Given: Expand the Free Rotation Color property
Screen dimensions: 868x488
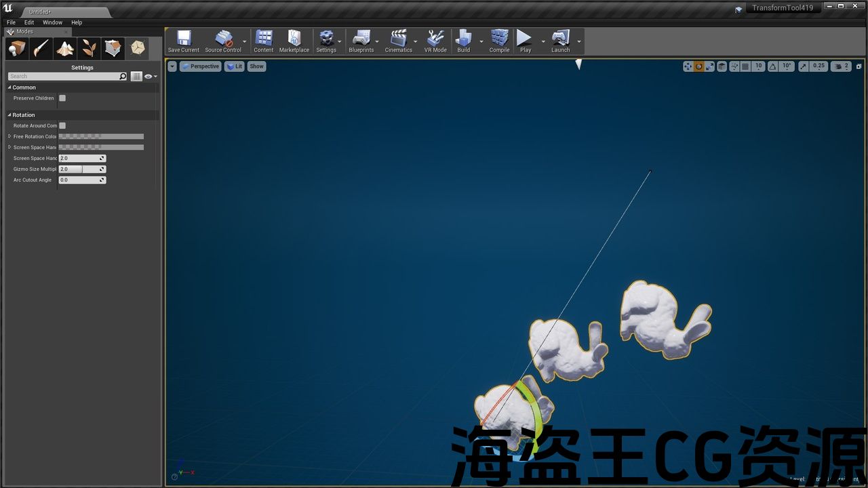Looking at the screenshot, I should click(9, 136).
